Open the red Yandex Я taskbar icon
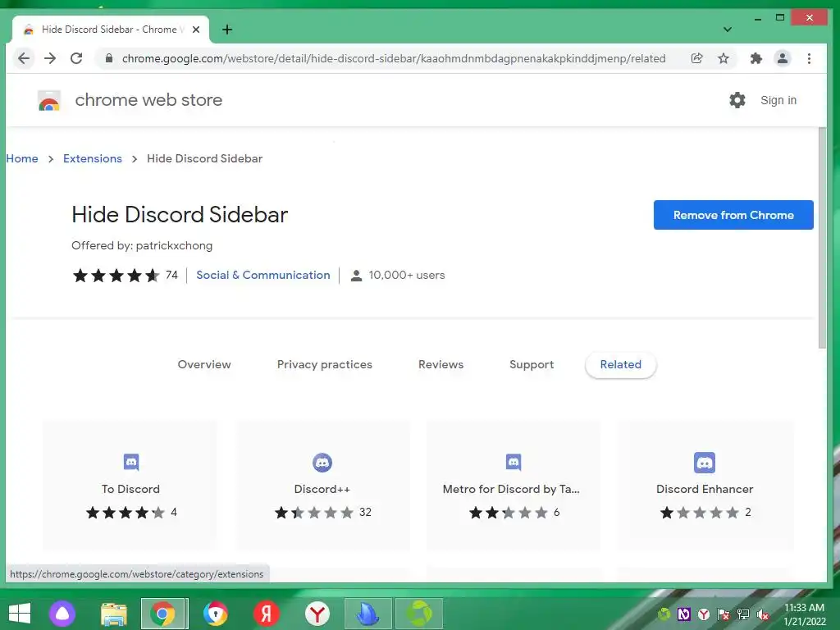Screen dimensions: 840x630 click(x=266, y=614)
